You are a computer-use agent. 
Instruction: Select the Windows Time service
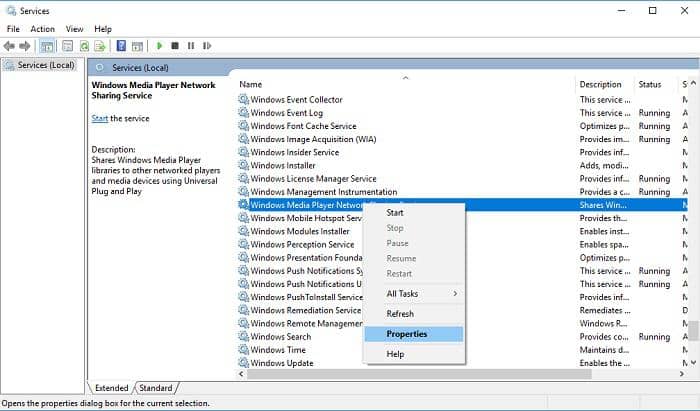coord(462,350)
